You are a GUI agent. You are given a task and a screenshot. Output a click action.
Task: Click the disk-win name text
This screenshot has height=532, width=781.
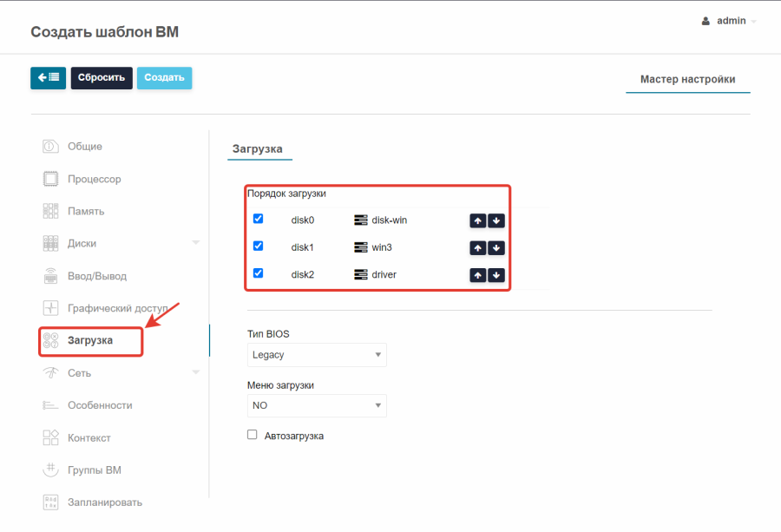tap(390, 220)
